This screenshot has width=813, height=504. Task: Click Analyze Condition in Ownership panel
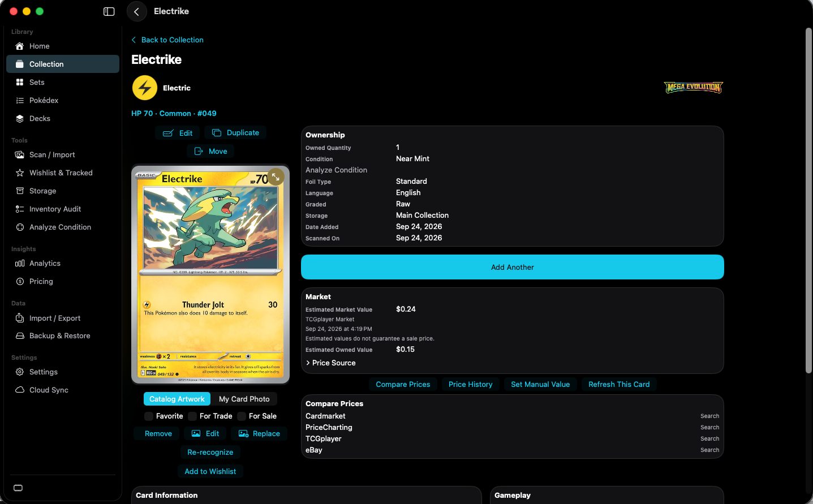pos(336,170)
